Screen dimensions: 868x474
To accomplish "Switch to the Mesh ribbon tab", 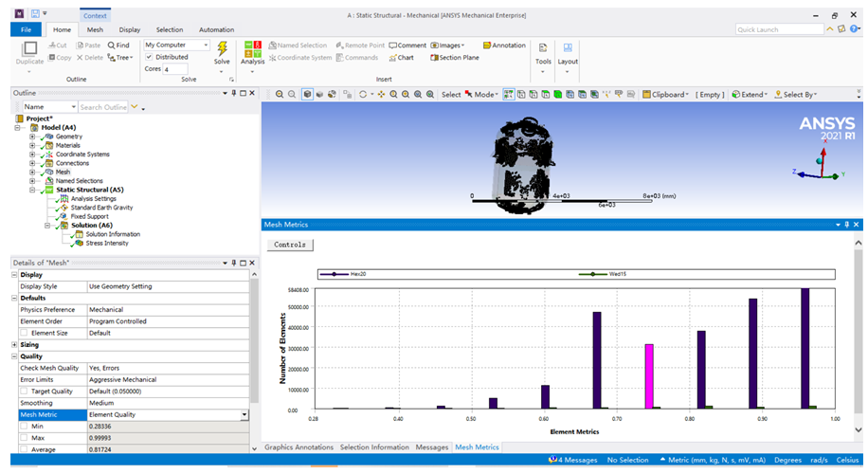I will [x=95, y=30].
